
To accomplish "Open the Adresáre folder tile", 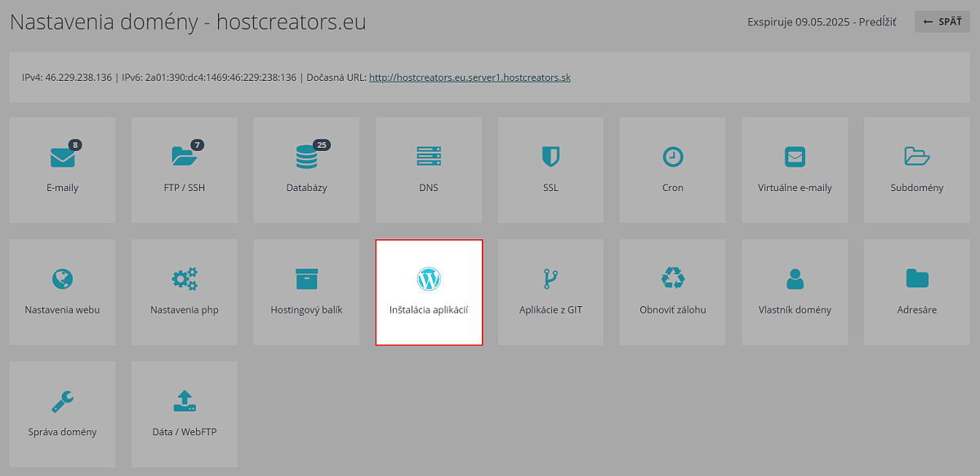I will [x=917, y=292].
